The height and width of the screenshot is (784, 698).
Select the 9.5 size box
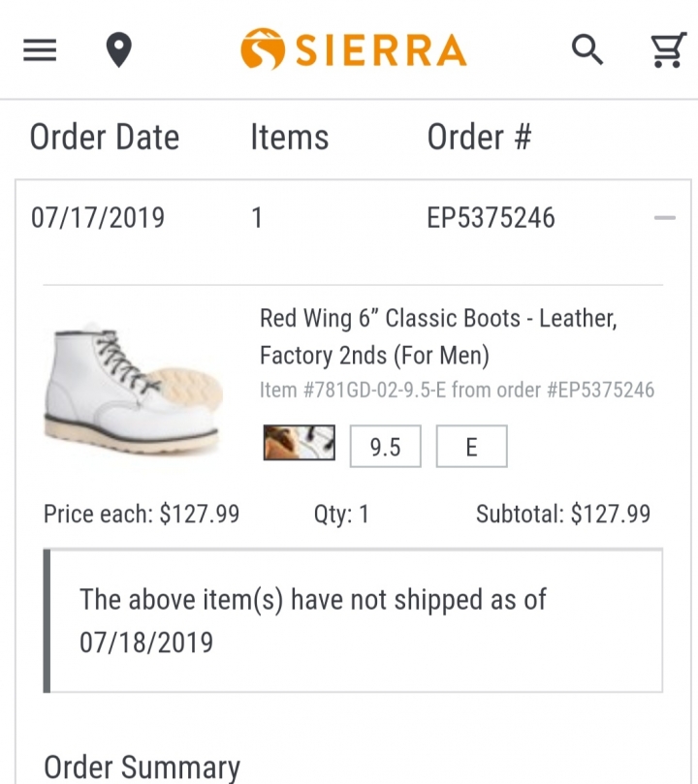pyautogui.click(x=386, y=446)
